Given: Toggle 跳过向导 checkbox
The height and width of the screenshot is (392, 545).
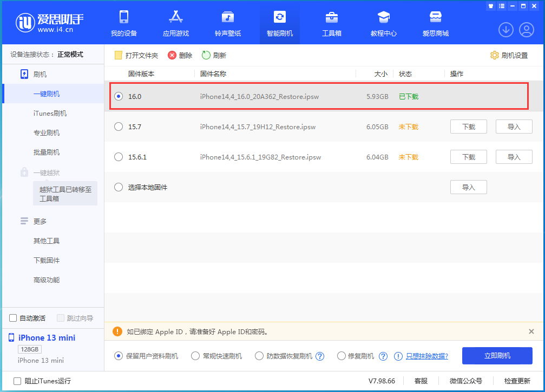Looking at the screenshot, I should (x=61, y=318).
